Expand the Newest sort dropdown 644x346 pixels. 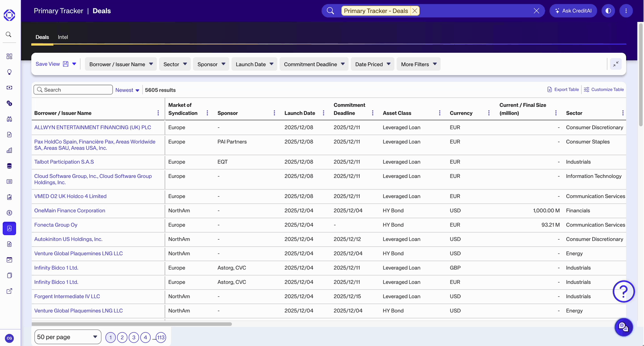tap(127, 90)
